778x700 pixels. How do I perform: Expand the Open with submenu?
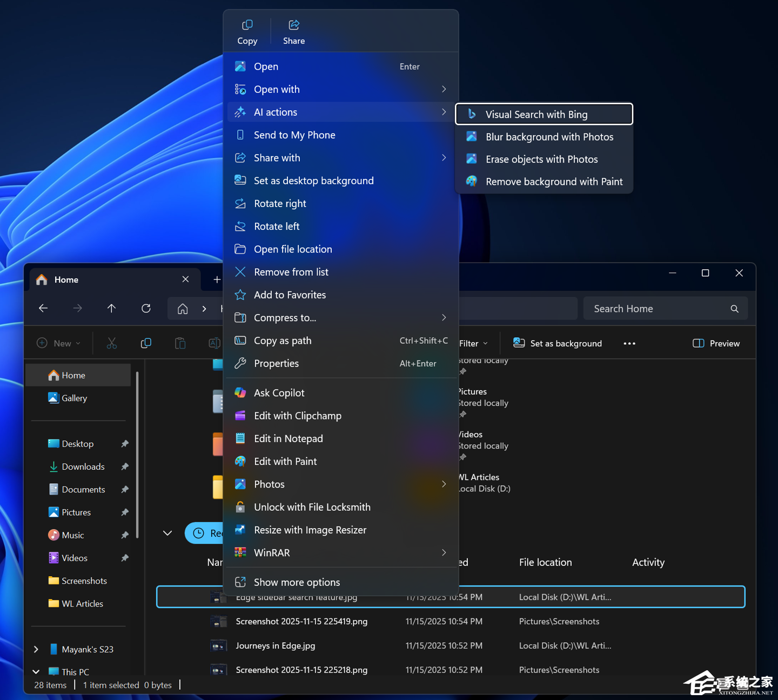pyautogui.click(x=341, y=89)
